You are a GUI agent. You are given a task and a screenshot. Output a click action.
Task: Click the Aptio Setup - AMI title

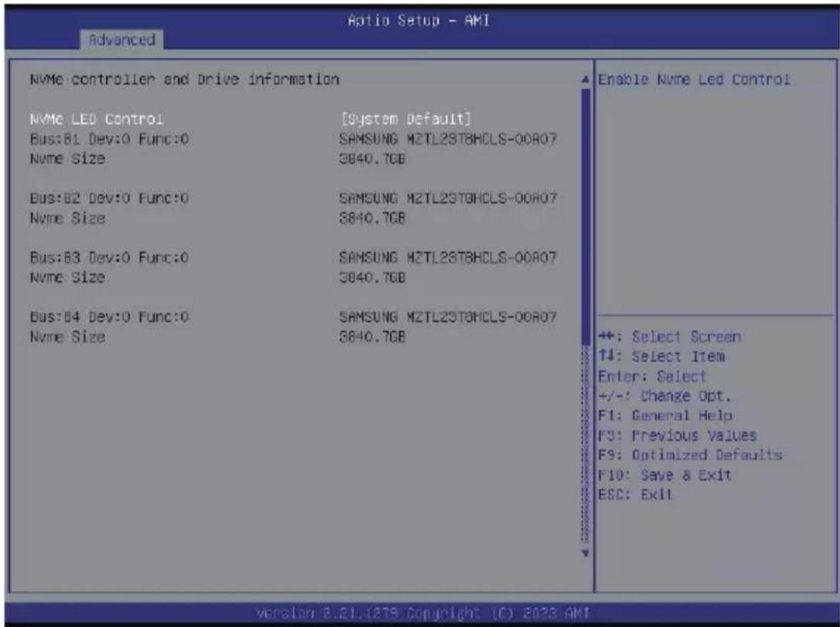tap(418, 20)
